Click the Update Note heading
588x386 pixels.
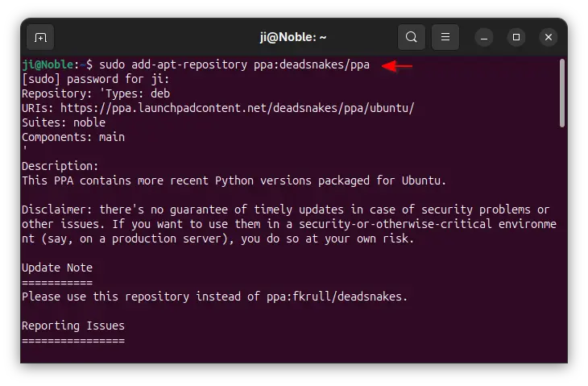pos(57,268)
